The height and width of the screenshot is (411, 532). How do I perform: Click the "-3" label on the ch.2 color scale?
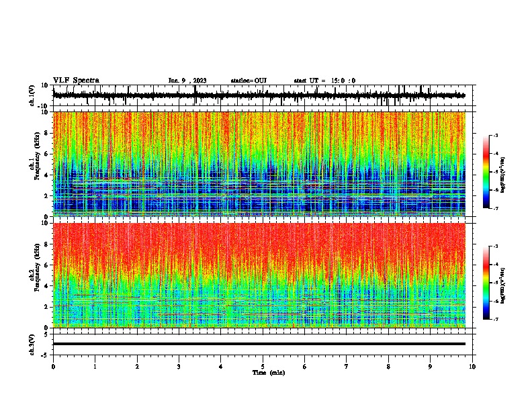[x=496, y=246]
